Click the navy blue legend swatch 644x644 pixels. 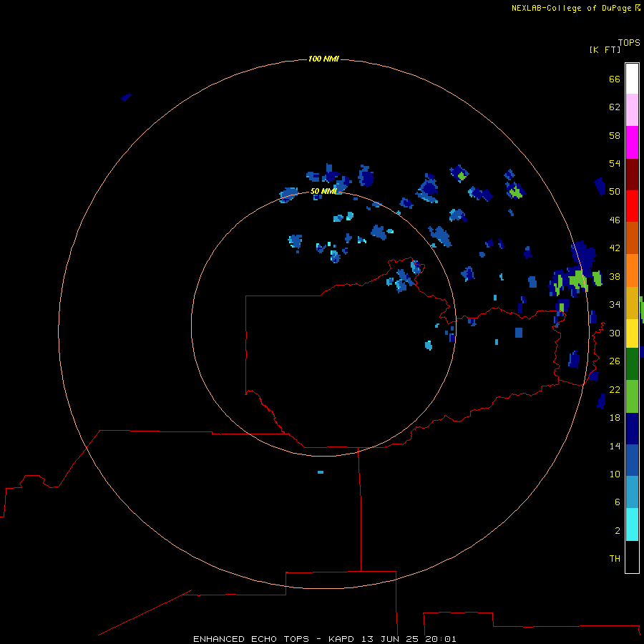632,429
